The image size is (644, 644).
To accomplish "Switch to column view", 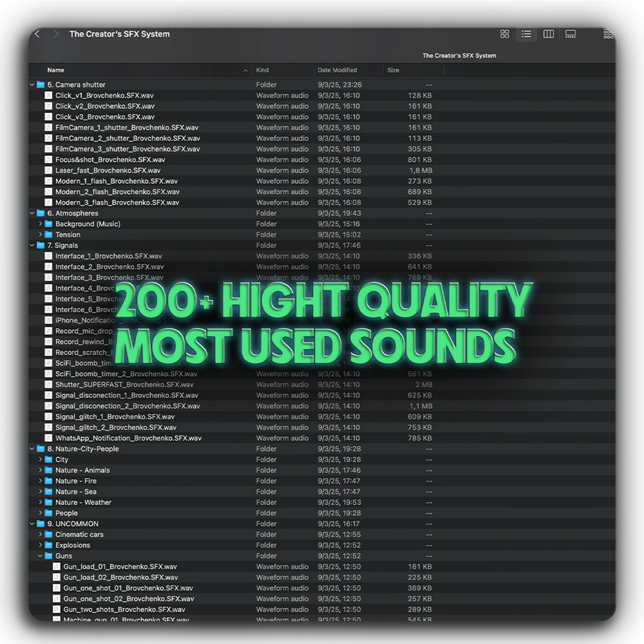I will (549, 34).
